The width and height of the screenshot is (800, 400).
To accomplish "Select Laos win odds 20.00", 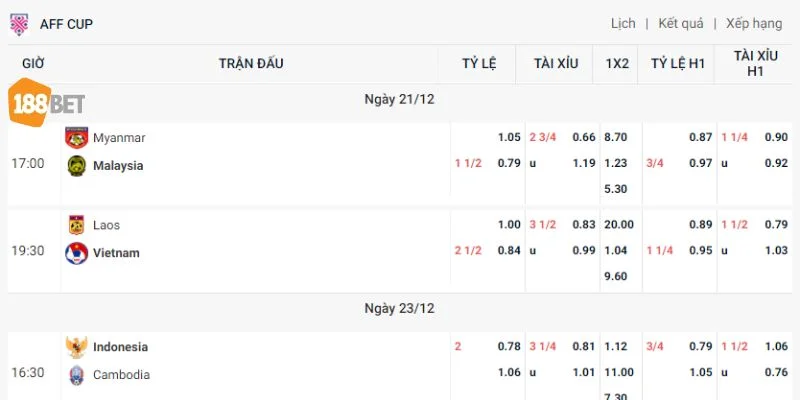I will pos(619,224).
